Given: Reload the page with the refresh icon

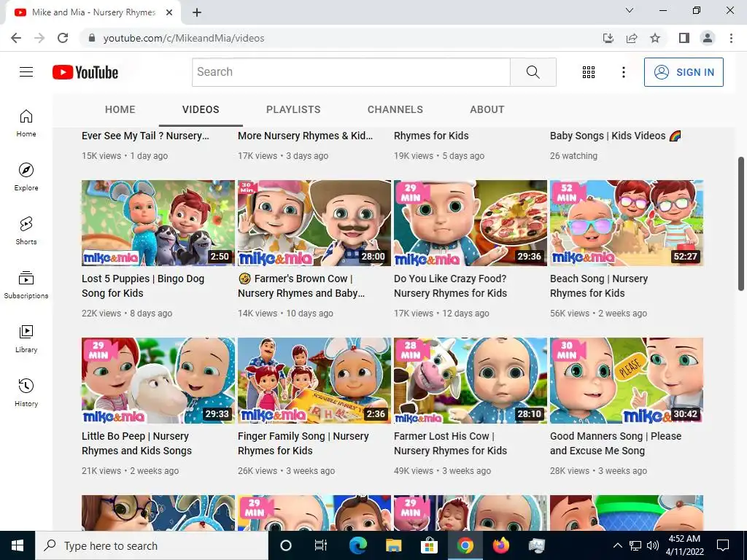Looking at the screenshot, I should pos(63,38).
